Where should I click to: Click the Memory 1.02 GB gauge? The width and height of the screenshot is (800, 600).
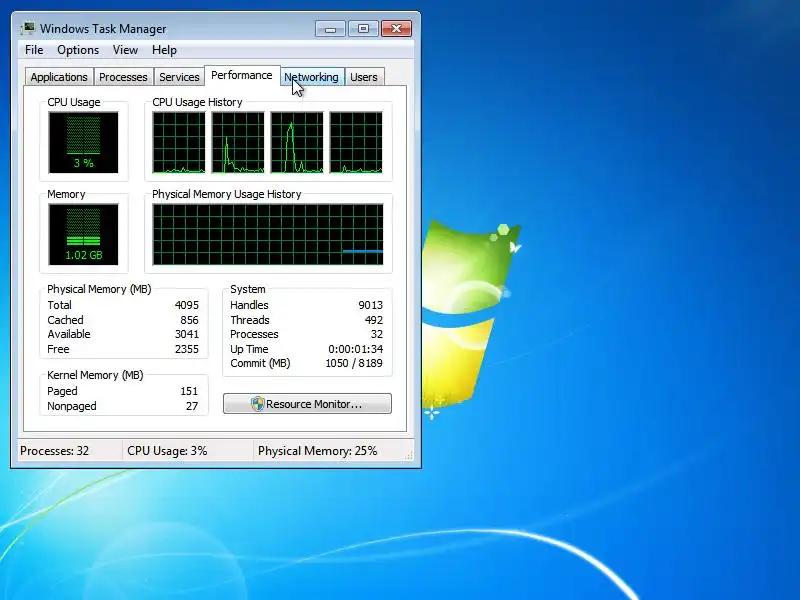[x=83, y=234]
